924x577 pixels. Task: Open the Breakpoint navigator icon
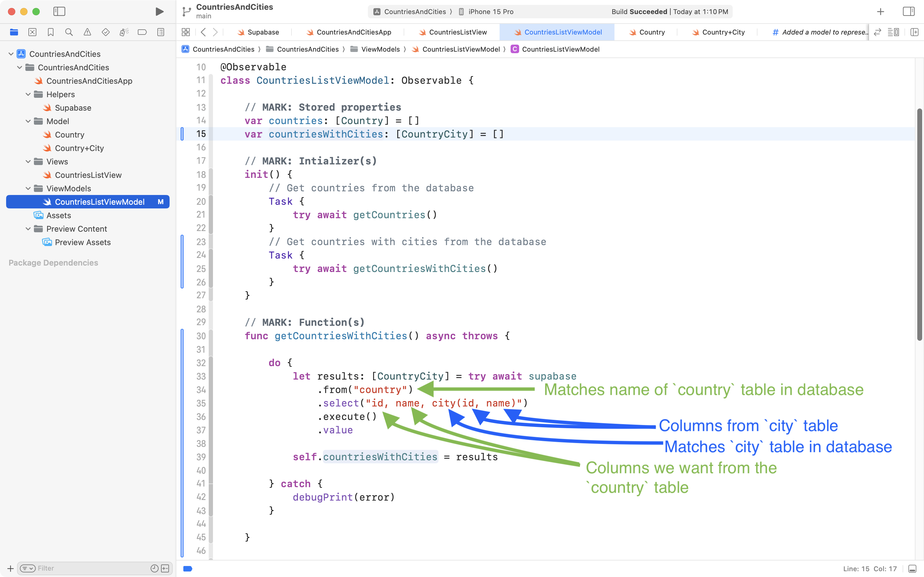142,32
